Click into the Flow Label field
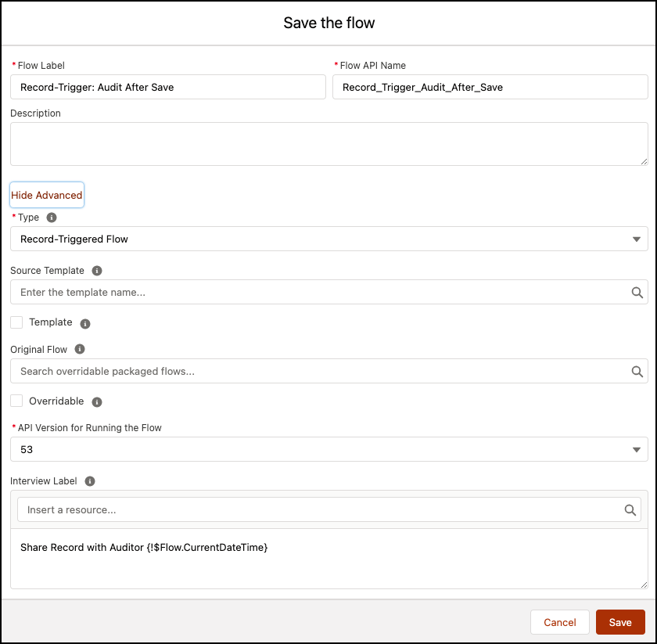Screen dimensions: 657x644 pyautogui.click(x=168, y=87)
